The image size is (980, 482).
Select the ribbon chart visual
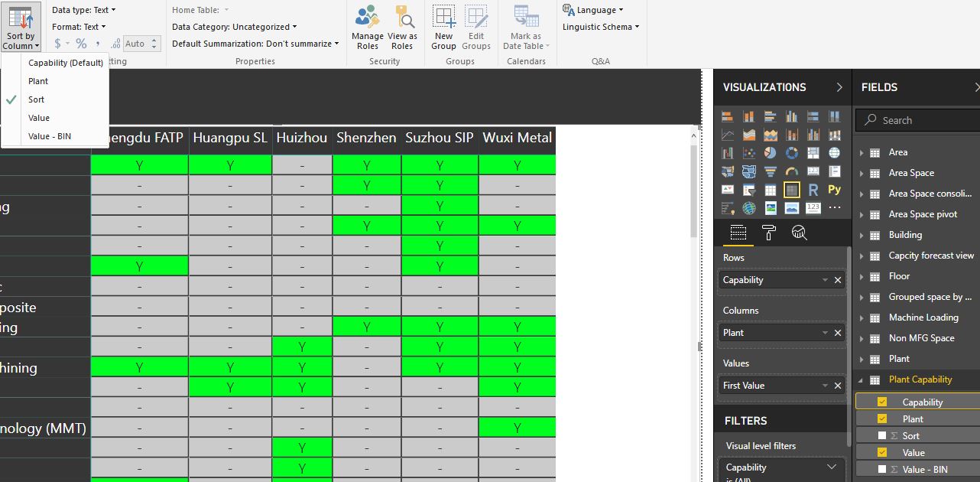834,135
